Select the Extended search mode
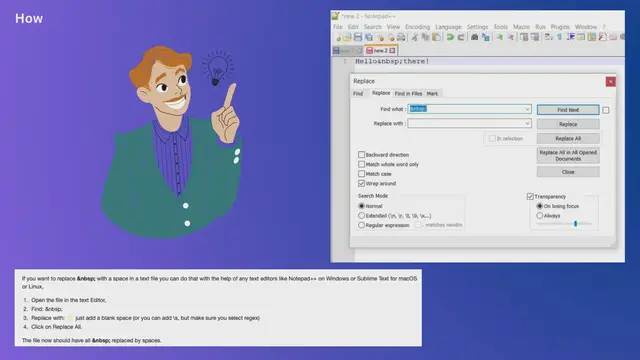Image resolution: width=640 pixels, height=360 pixels. [x=361, y=216]
